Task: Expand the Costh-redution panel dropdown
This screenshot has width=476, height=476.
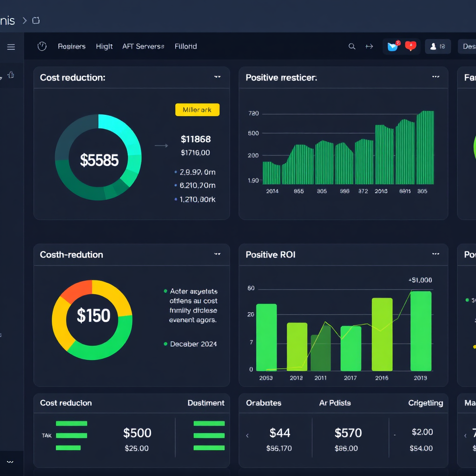Action: coord(217,254)
